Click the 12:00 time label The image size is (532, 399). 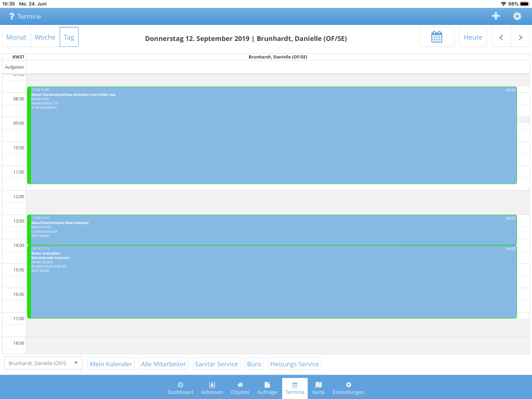19,197
